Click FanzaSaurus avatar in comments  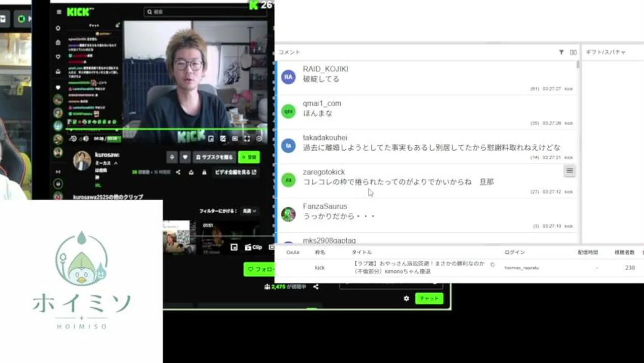(x=288, y=214)
